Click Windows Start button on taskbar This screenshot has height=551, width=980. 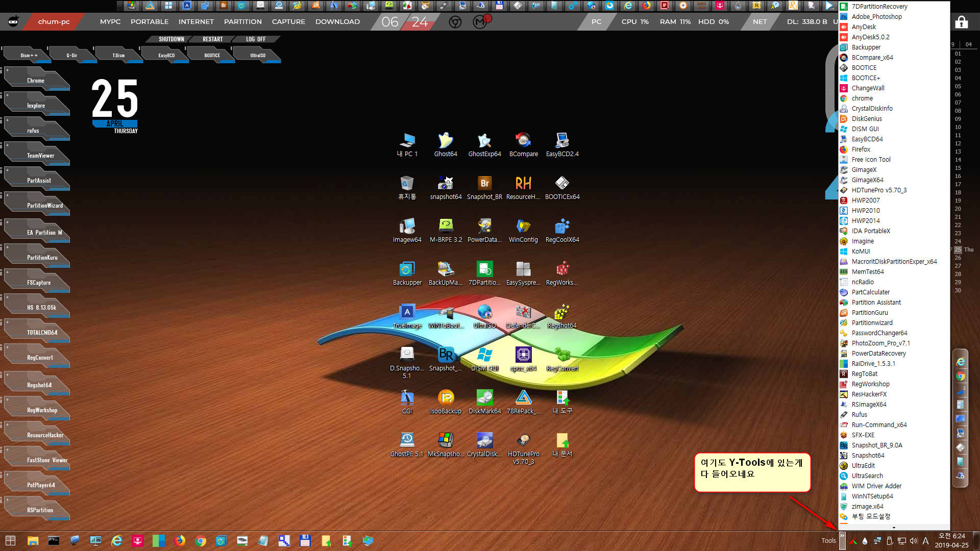point(10,541)
